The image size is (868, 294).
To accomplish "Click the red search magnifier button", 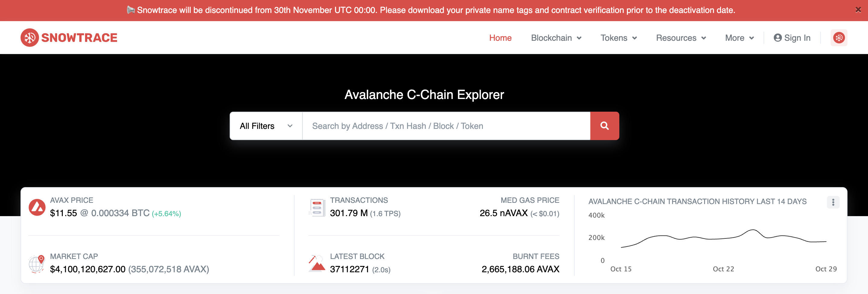I will 604,126.
